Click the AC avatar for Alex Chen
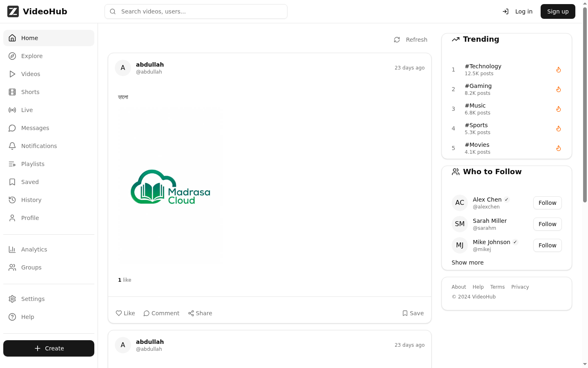The width and height of the screenshot is (588, 368). pyautogui.click(x=460, y=203)
